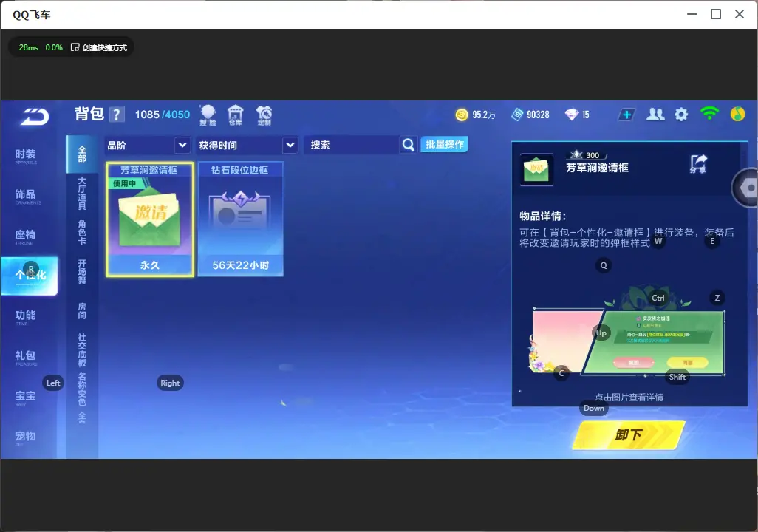Click the 使用中 in-use badge
The height and width of the screenshot is (532, 758).
125,184
